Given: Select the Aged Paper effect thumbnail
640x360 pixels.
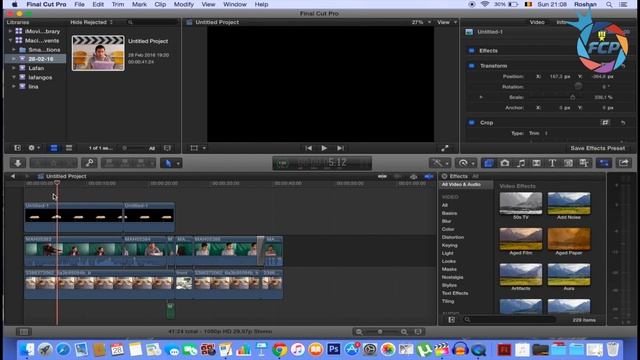Looking at the screenshot, I should [569, 239].
